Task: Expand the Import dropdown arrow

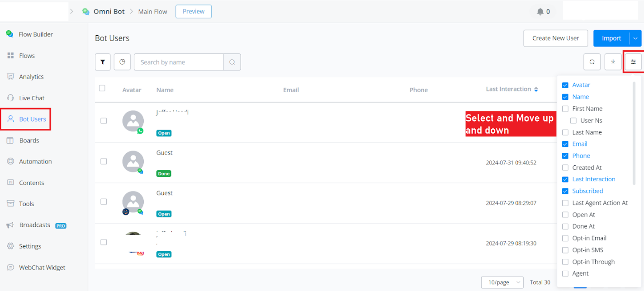Action: coord(635,38)
